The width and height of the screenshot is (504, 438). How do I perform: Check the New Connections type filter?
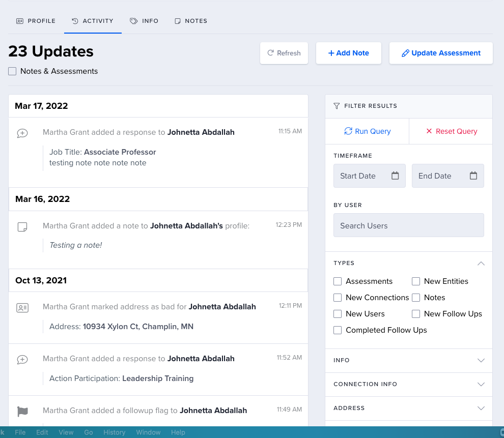338,298
